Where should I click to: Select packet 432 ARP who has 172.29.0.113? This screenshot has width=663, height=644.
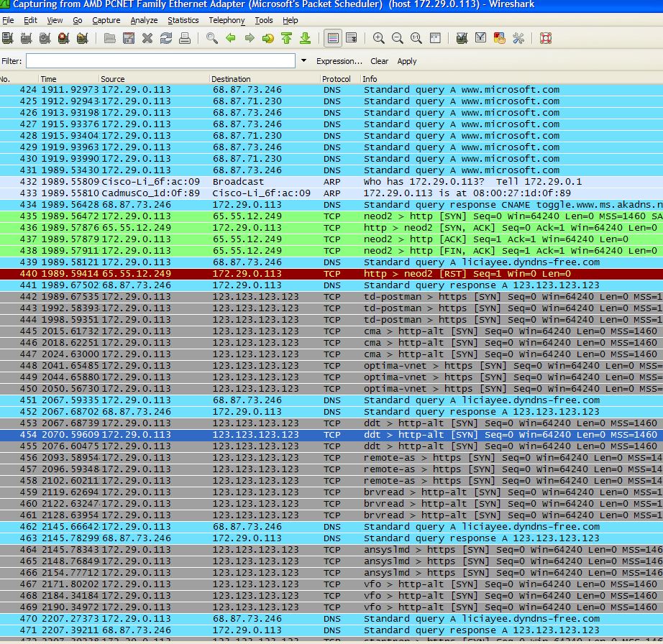pos(331,182)
